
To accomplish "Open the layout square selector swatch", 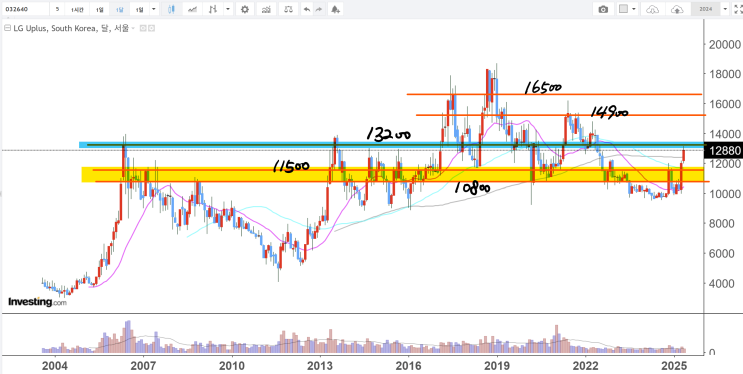I will tap(624, 9).
